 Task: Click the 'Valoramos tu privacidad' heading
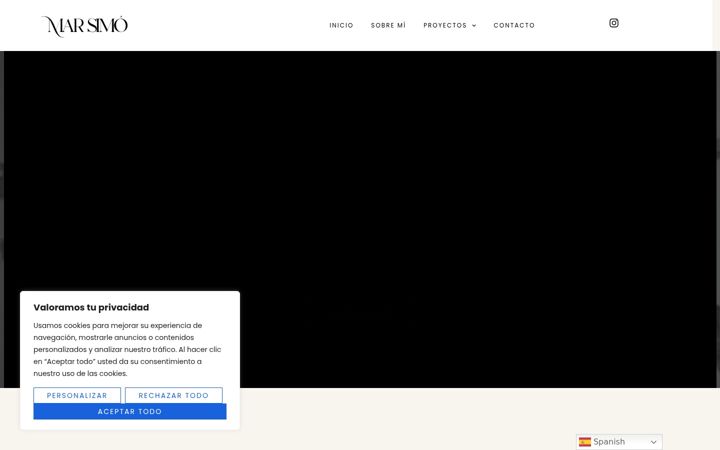click(91, 307)
